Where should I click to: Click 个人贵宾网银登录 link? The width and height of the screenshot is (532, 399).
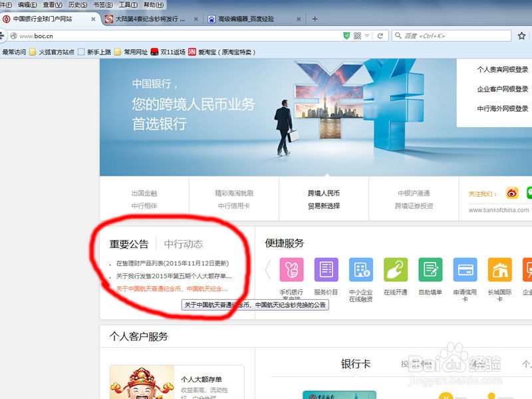503,70
